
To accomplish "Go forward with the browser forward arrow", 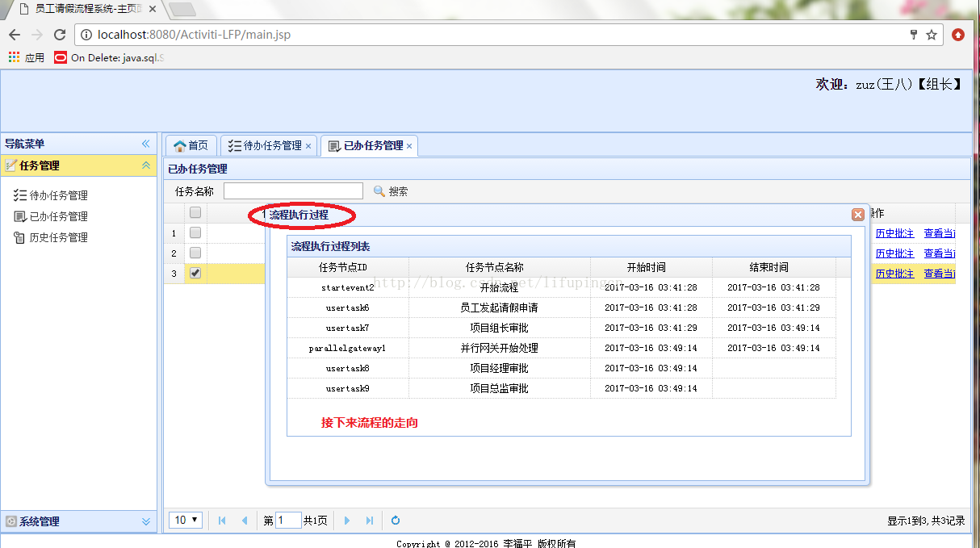I will pyautogui.click(x=37, y=35).
